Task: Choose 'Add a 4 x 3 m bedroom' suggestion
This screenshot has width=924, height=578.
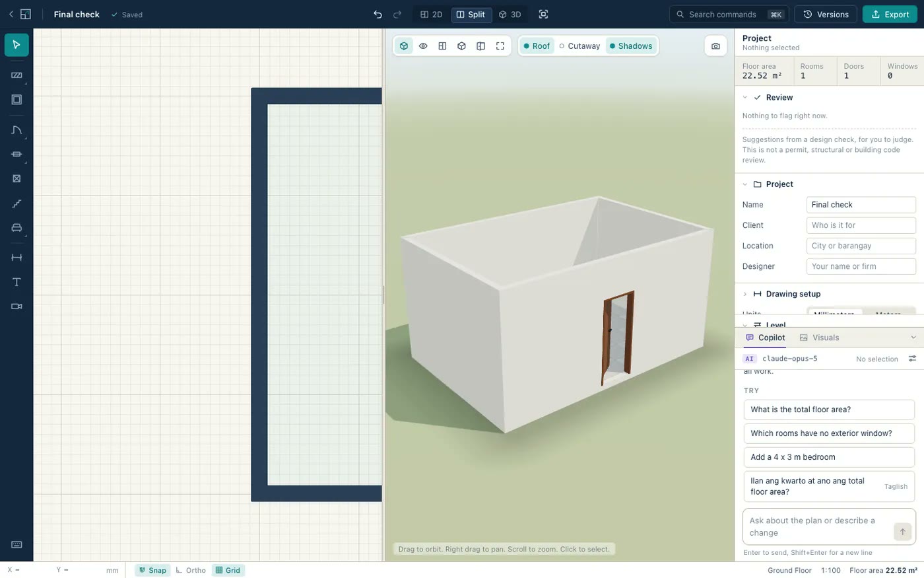Action: (829, 457)
